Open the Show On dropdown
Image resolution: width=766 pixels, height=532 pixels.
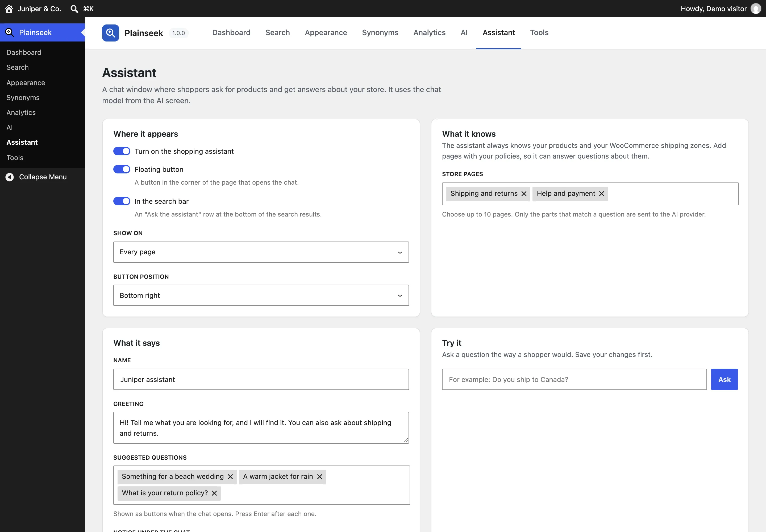261,252
